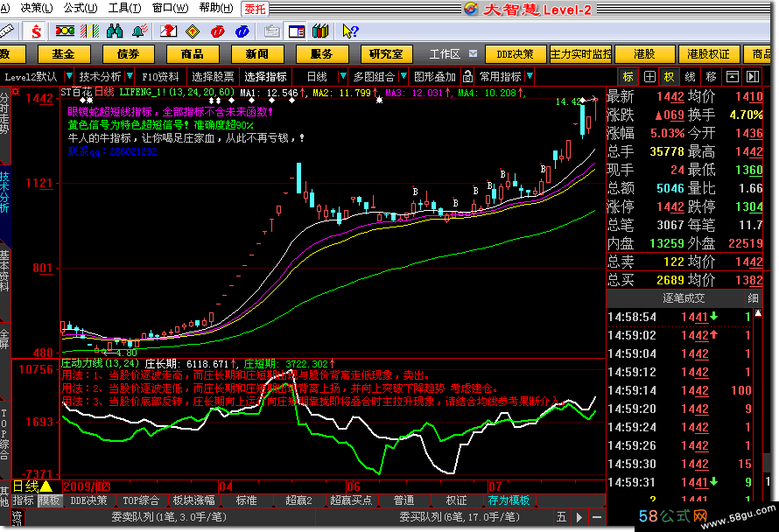Image resolution: width=779 pixels, height=532 pixels.
Task: Expand the 常用指标 dropdown arrow
Action: click(530, 76)
